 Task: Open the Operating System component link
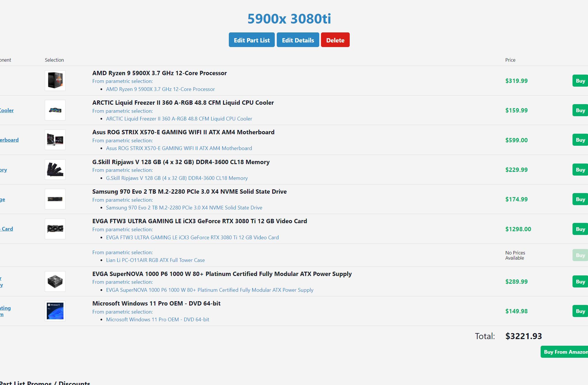[5, 311]
